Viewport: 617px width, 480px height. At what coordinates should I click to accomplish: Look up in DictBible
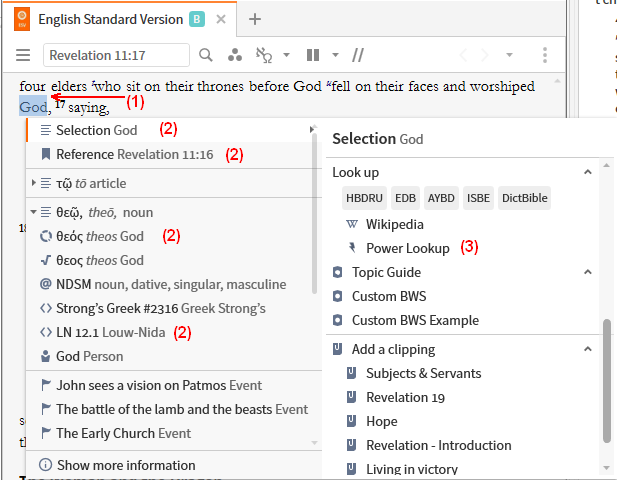pyautogui.click(x=525, y=198)
